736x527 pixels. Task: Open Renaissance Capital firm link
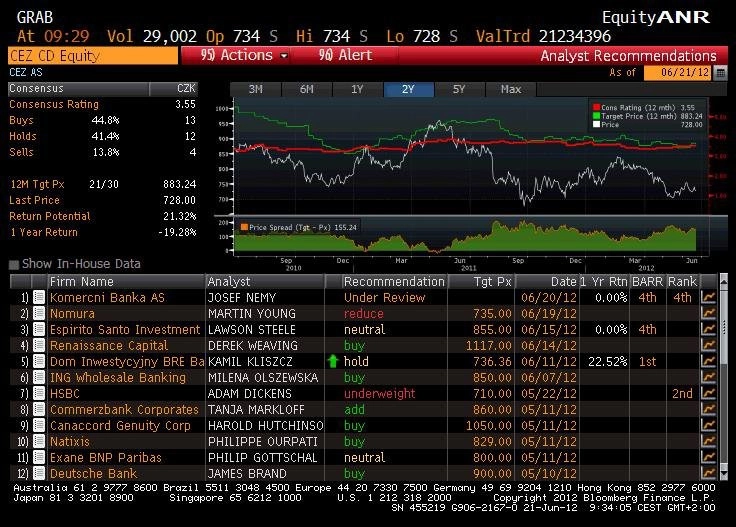click(109, 345)
